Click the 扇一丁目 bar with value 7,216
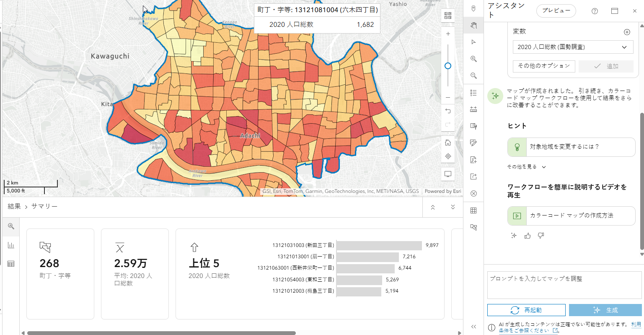The width and height of the screenshot is (644, 335). pyautogui.click(x=367, y=257)
